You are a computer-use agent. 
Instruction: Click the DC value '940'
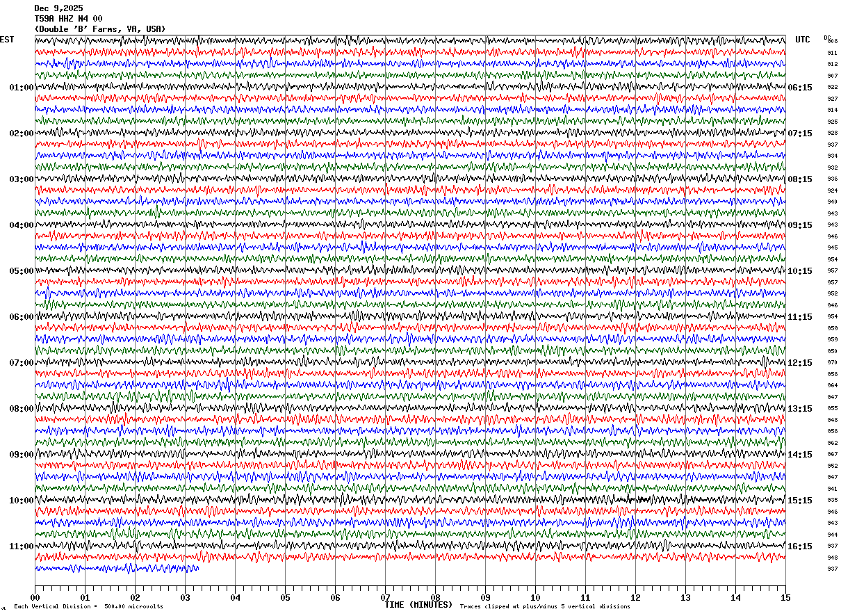(832, 202)
